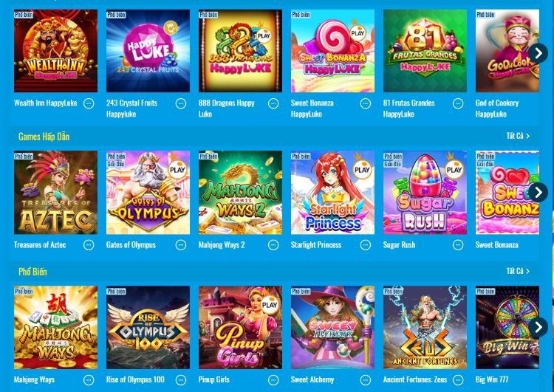Open Ancient Fortunes: Zeus game tile
The image size is (554, 392).
coord(425,327)
